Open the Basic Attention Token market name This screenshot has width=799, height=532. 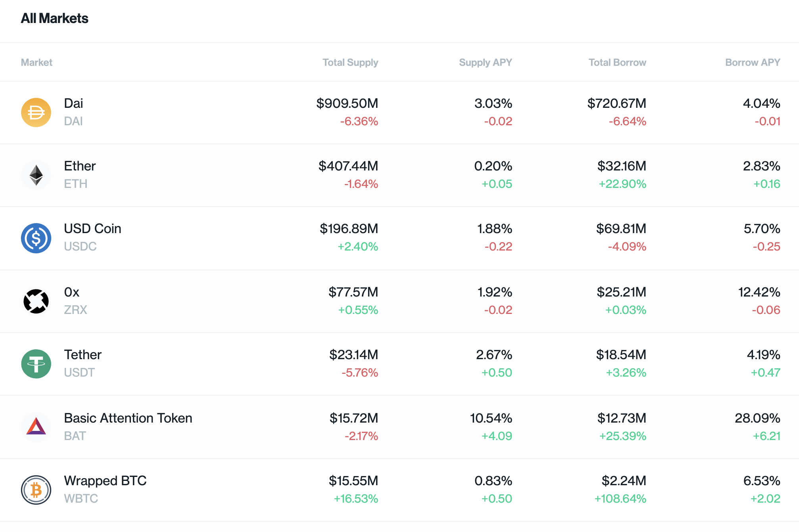[128, 418]
